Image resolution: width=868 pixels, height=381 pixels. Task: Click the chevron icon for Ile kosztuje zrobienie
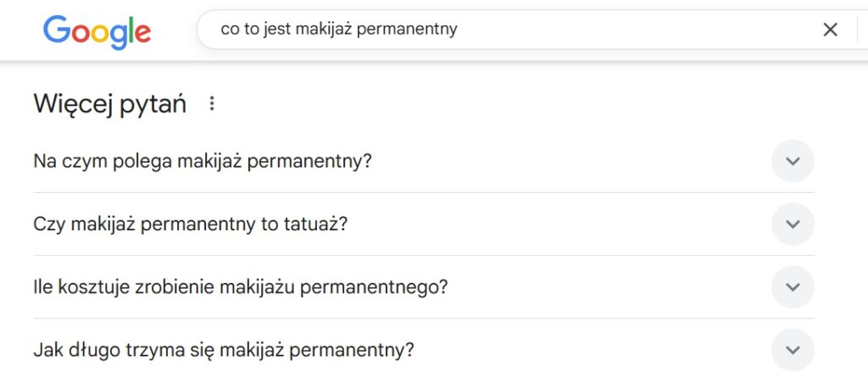(793, 287)
